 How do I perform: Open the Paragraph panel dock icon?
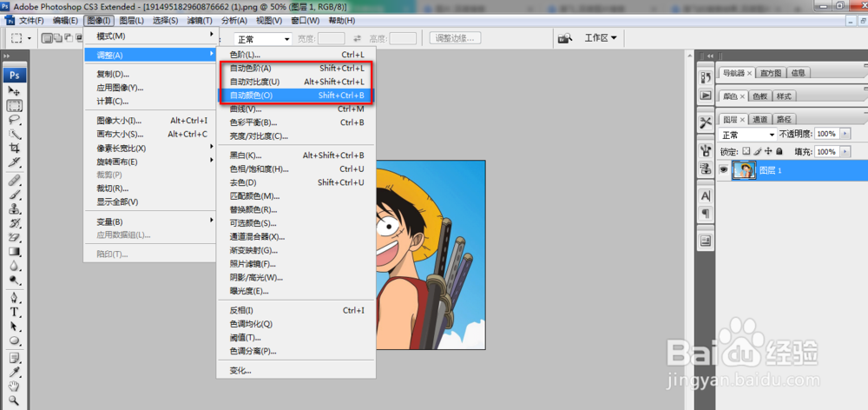point(706,214)
